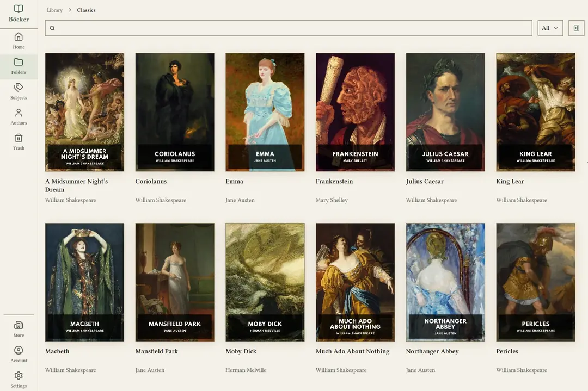Viewport: 588px width, 391px height.
Task: Click "William Shakespeare" under Julius Caesar
Action: click(431, 200)
